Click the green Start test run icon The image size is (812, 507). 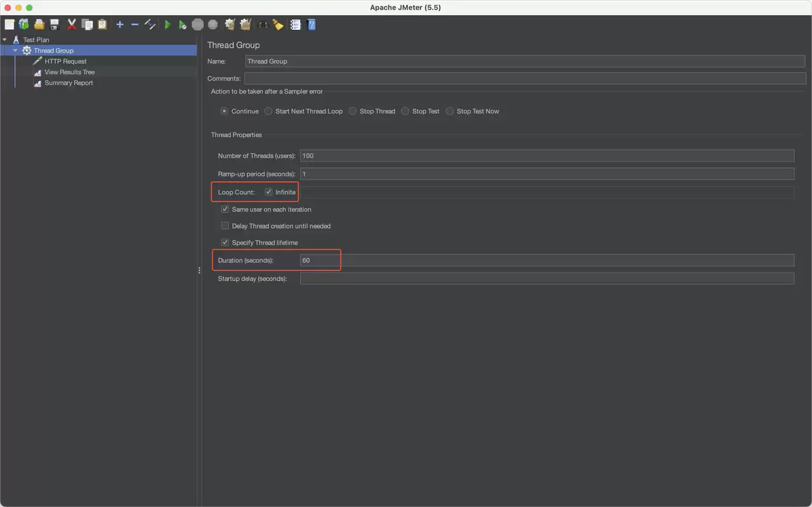[167, 25]
